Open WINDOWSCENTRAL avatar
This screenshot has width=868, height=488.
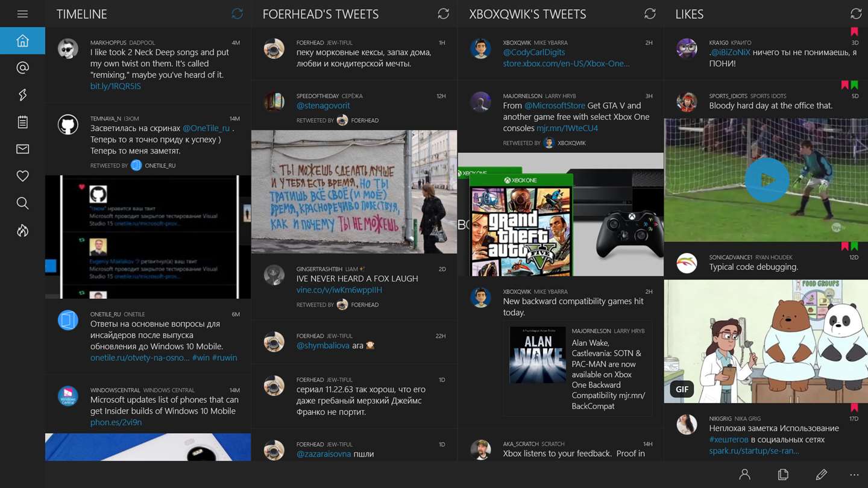tap(68, 396)
